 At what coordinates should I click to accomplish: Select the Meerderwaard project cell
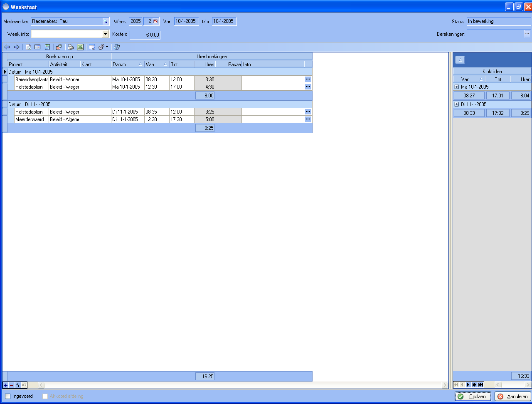tap(32, 119)
